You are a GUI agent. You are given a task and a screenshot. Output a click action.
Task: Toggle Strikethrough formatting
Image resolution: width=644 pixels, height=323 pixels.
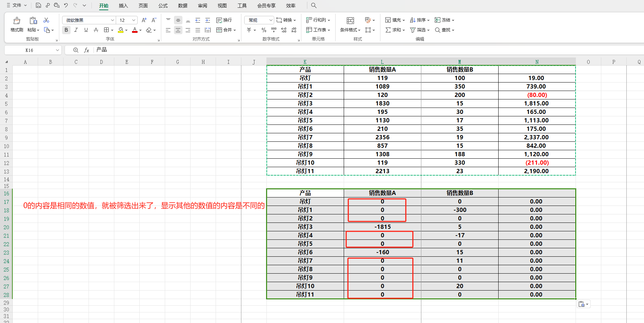pos(96,30)
